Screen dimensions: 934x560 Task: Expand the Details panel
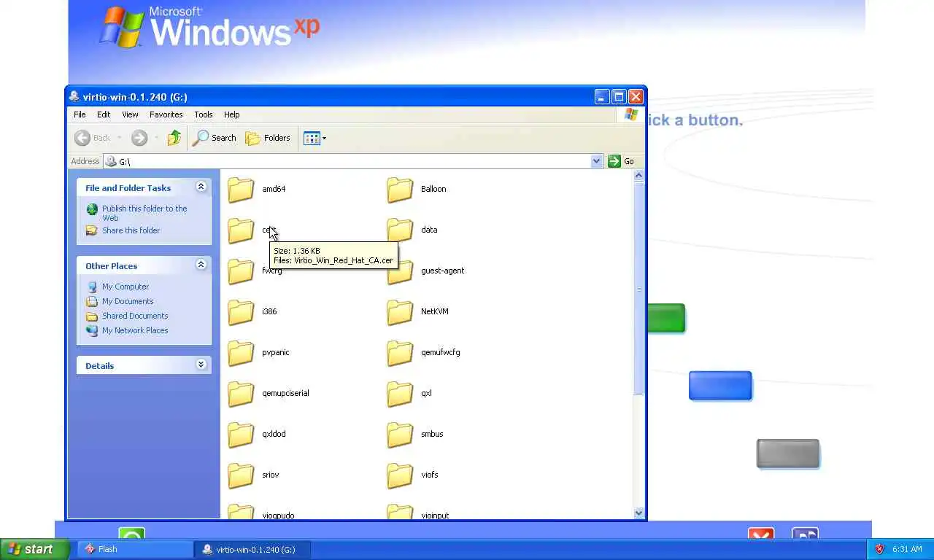(x=201, y=365)
